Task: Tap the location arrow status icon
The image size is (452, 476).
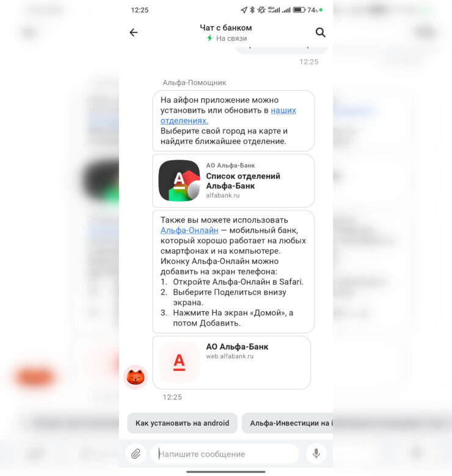Action: (244, 10)
